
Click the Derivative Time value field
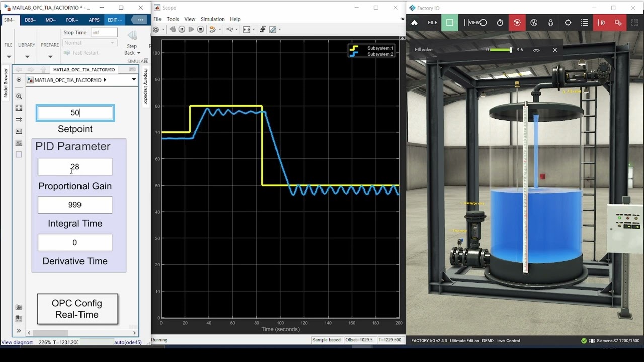click(x=75, y=243)
